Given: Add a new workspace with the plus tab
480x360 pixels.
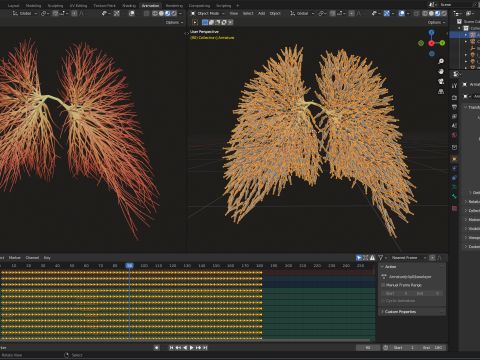Looking at the screenshot, I should point(237,5).
